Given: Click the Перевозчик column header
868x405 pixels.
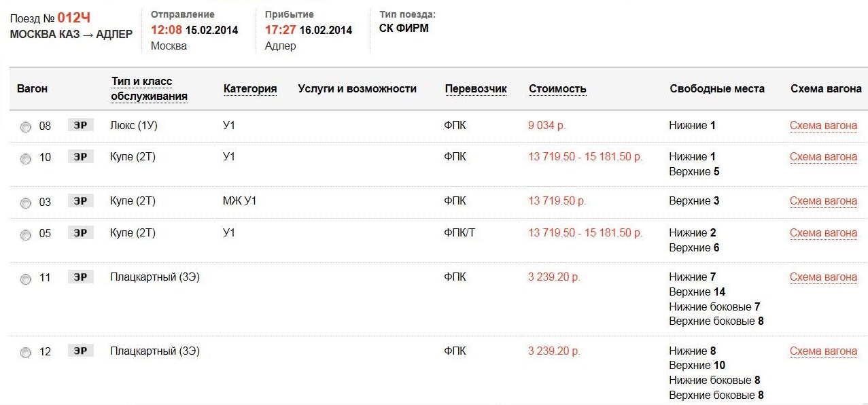Looking at the screenshot, I should (476, 89).
